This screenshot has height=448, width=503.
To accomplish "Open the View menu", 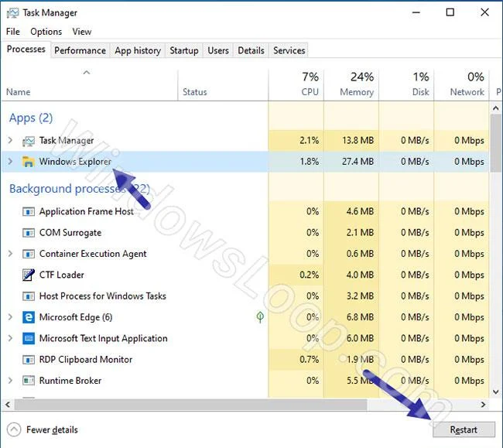I will [82, 32].
